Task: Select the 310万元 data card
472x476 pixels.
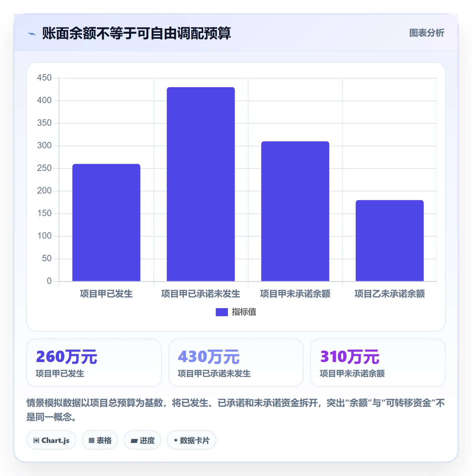Action: pyautogui.click(x=378, y=363)
